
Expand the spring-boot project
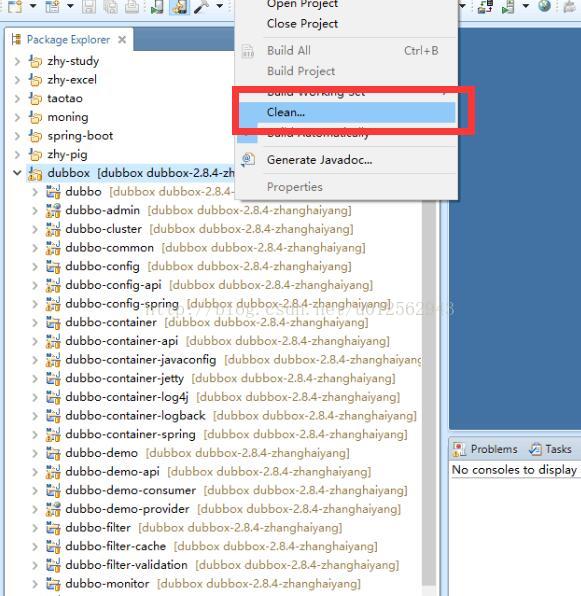point(17,135)
